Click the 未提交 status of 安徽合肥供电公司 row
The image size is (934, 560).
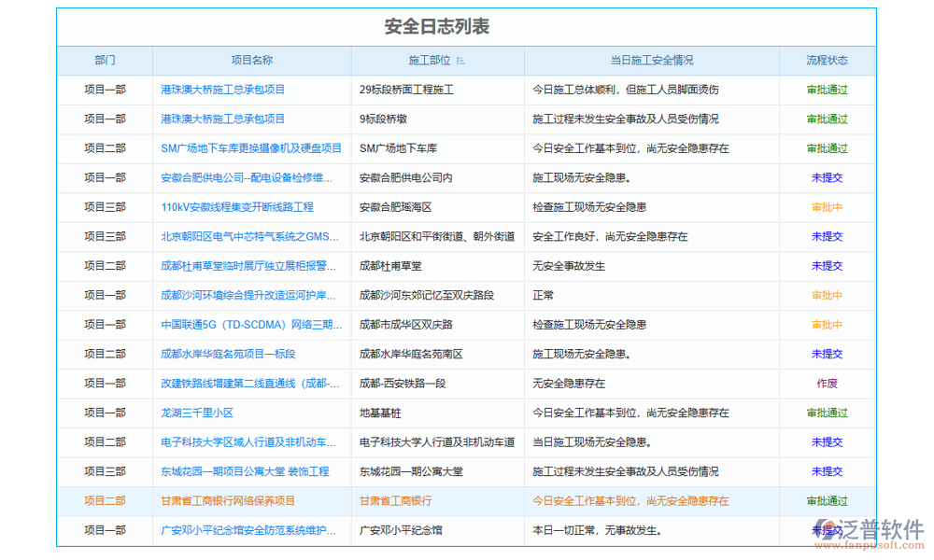(x=827, y=177)
